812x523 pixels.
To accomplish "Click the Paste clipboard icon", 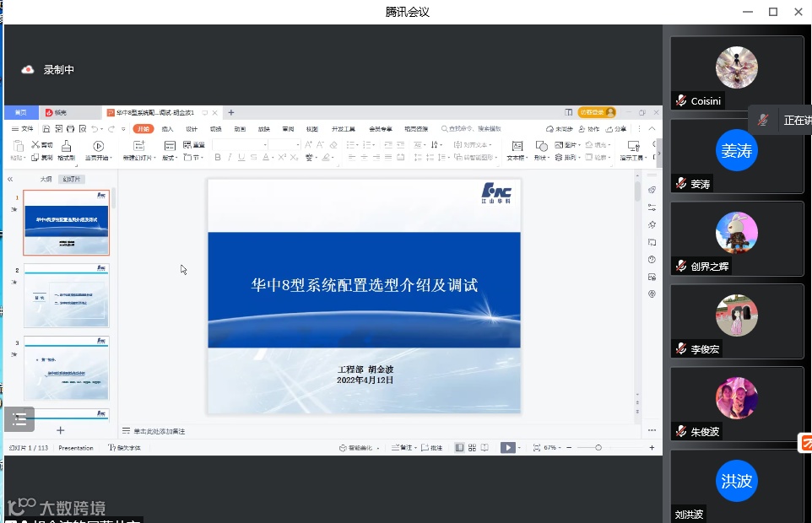I will [18, 147].
